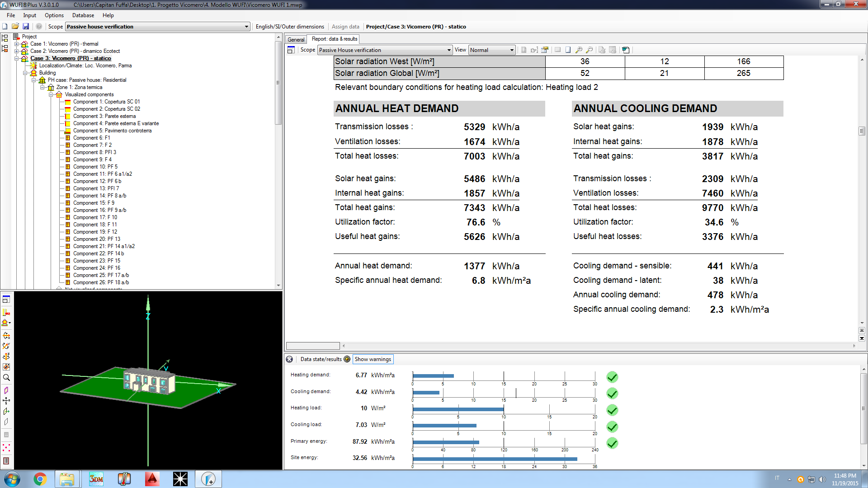Expand Case 1: Vicomero (PR) - thermal node
This screenshot has height=488, width=868.
[x=17, y=44]
